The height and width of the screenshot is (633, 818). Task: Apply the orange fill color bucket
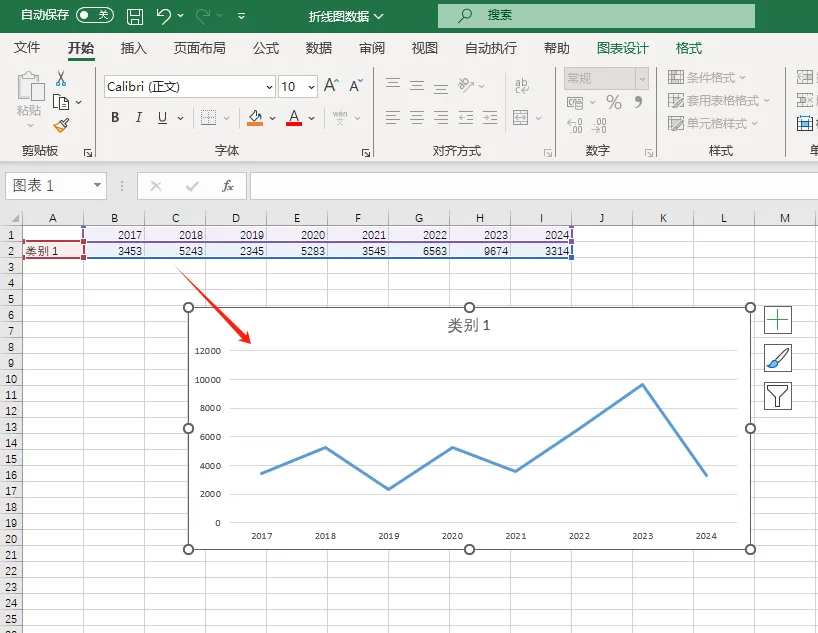click(x=255, y=118)
